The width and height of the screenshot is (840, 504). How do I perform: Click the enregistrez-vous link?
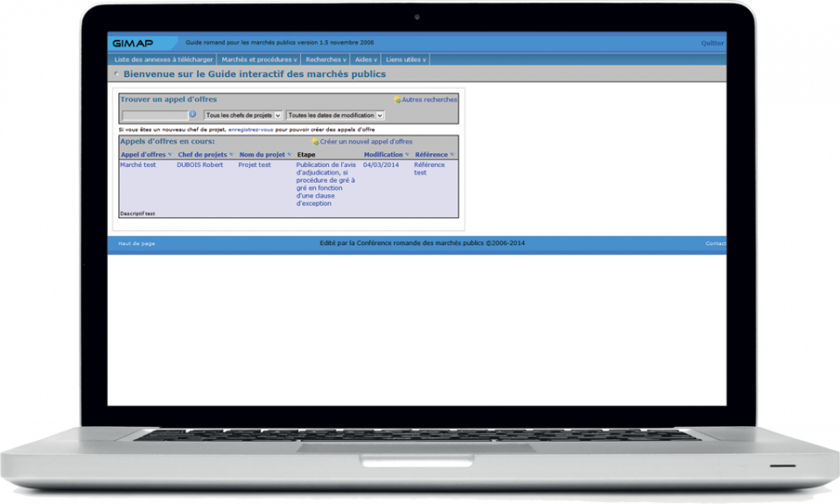(x=250, y=129)
